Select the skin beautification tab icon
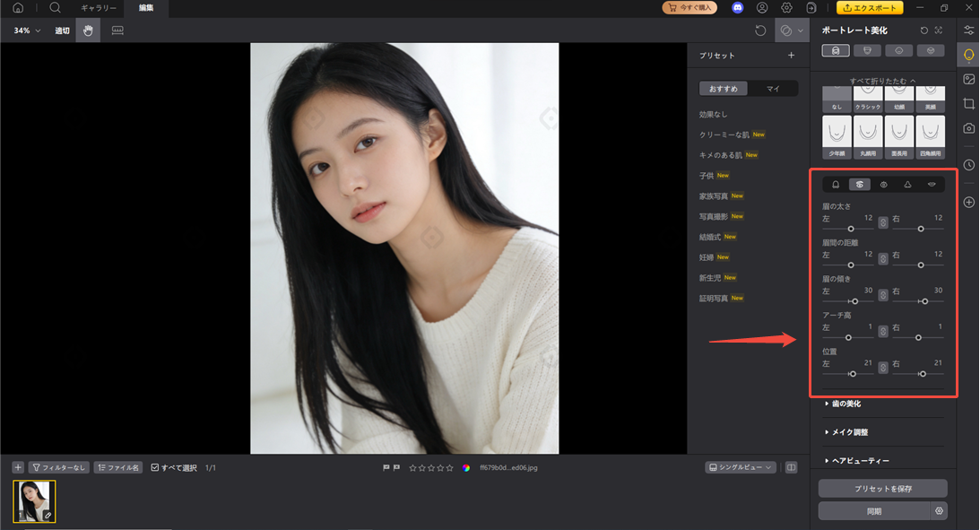980x530 pixels. 835,50
